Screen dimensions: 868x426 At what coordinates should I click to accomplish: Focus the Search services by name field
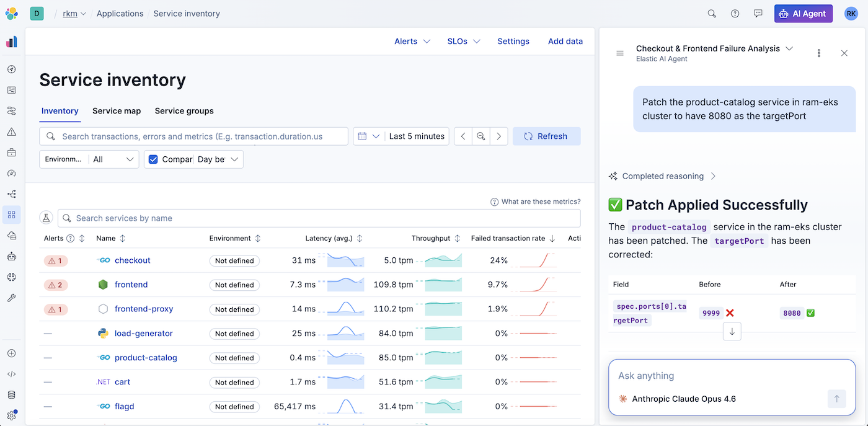[319, 218]
